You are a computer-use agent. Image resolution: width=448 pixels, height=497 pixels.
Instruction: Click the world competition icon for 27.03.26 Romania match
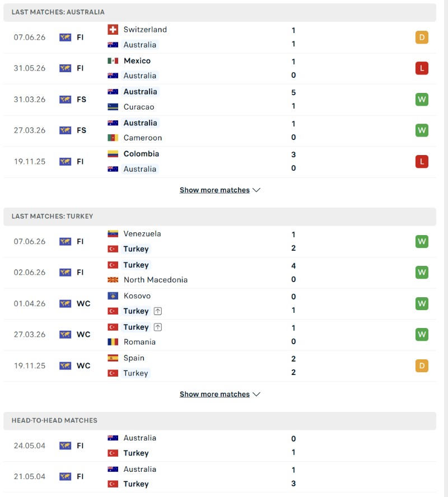66,334
